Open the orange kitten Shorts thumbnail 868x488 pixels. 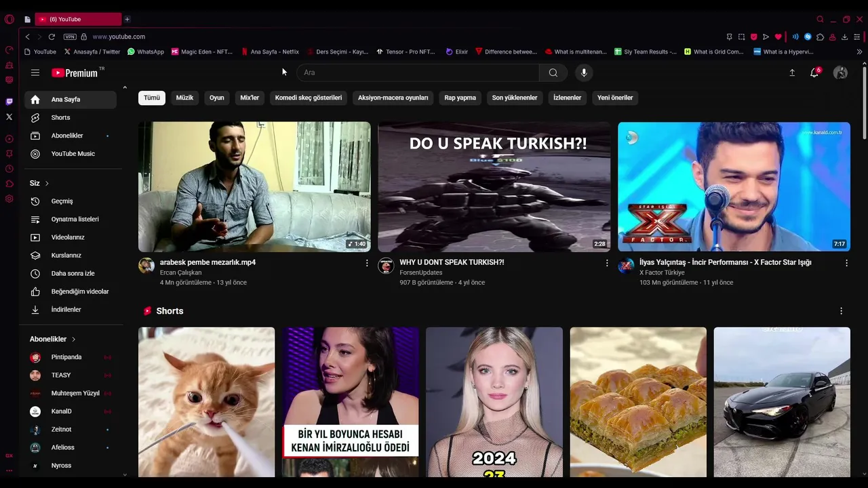[x=207, y=403]
